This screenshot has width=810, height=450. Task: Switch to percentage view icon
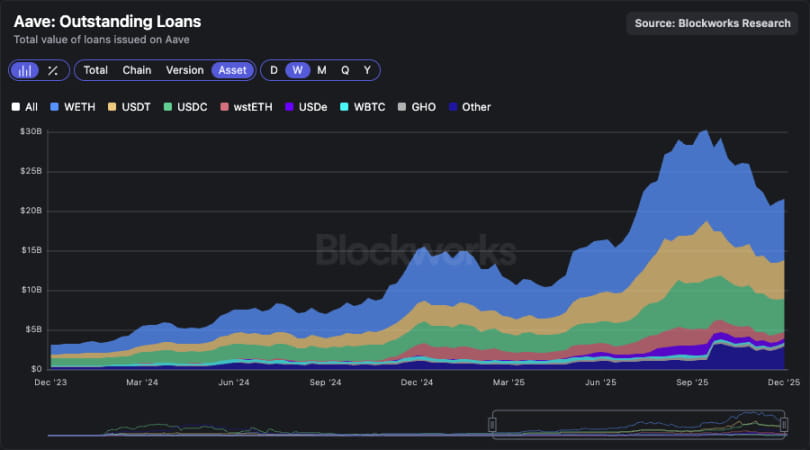(53, 70)
